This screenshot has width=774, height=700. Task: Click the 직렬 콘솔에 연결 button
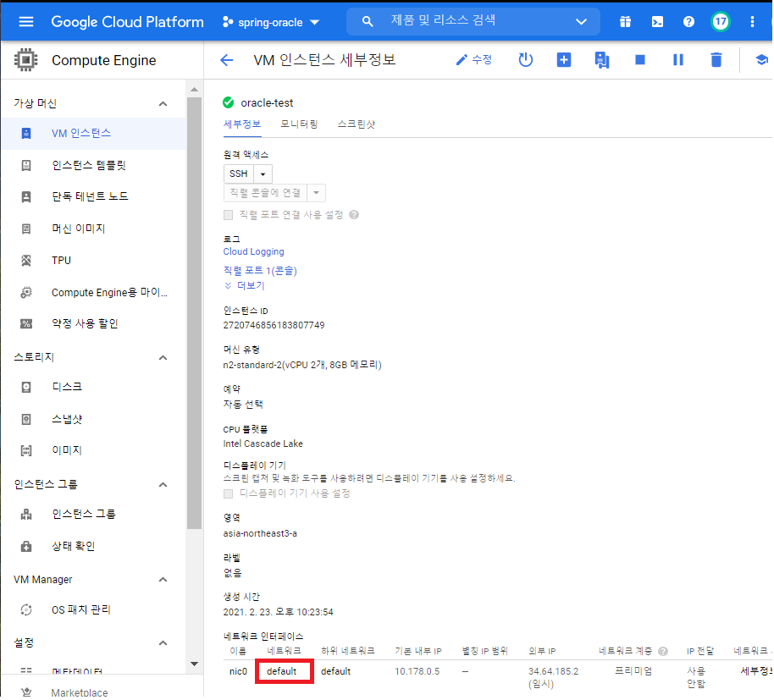[265, 193]
